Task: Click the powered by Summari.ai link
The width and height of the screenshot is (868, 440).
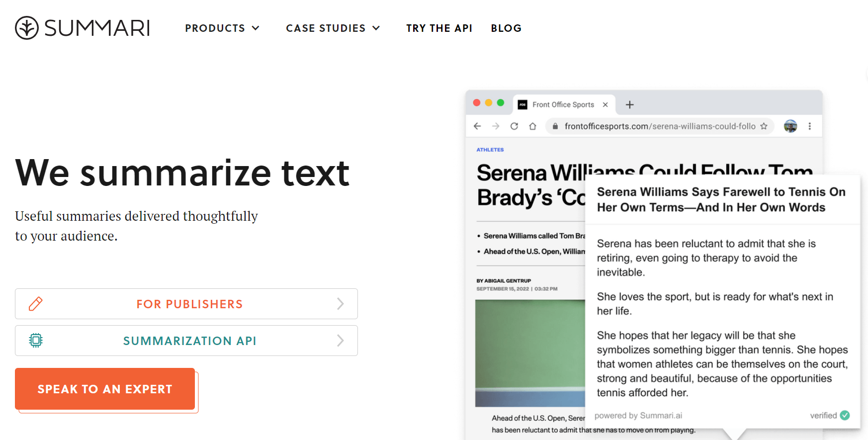Action: pyautogui.click(x=638, y=416)
